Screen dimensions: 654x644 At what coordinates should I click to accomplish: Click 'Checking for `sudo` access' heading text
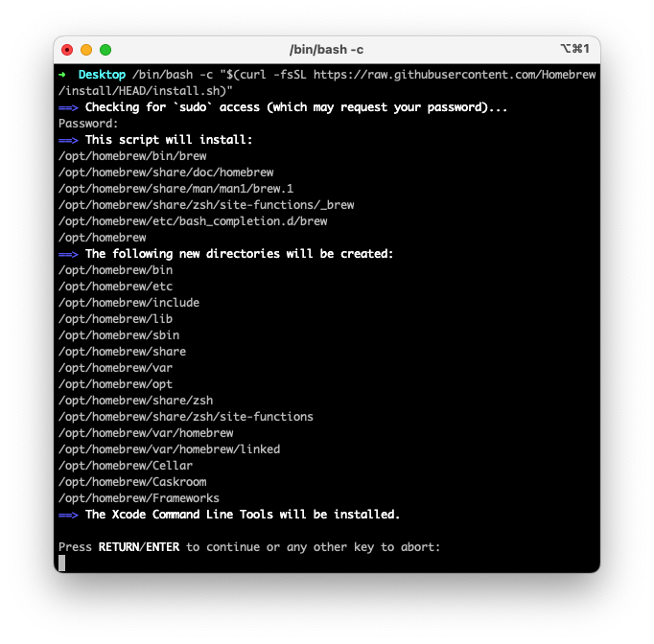[296, 107]
